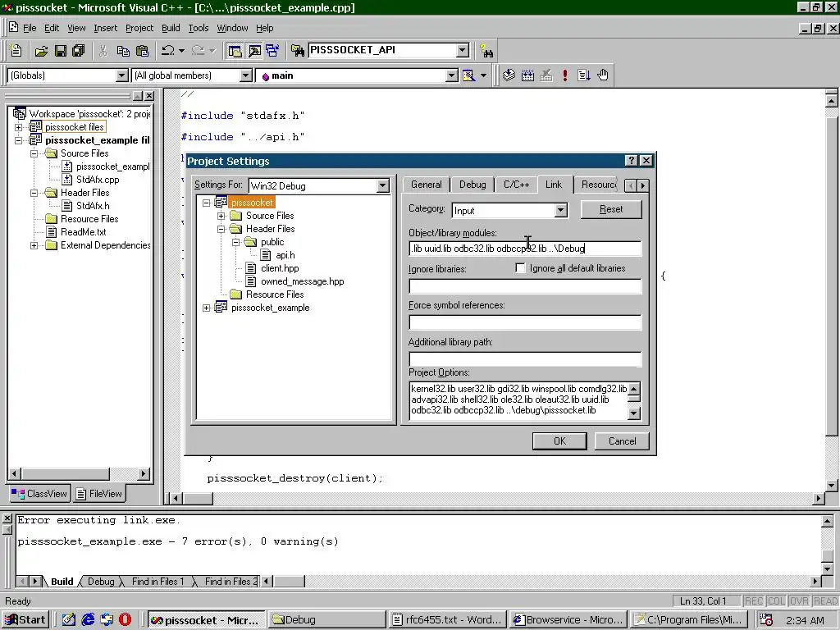Screen dimensions: 840x630
Task: Select StdAfx.cpp in workspace tree
Action: tap(98, 180)
